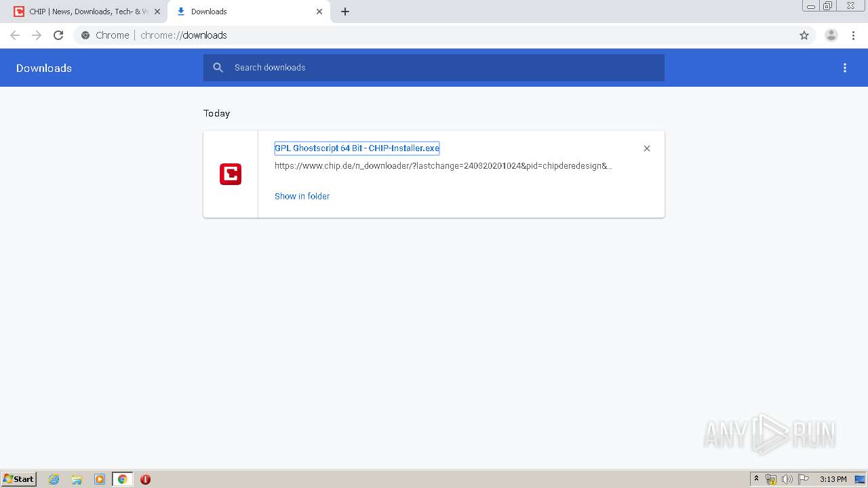Viewport: 868px width, 488px height.
Task: Close the Downloads tab
Action: point(319,12)
